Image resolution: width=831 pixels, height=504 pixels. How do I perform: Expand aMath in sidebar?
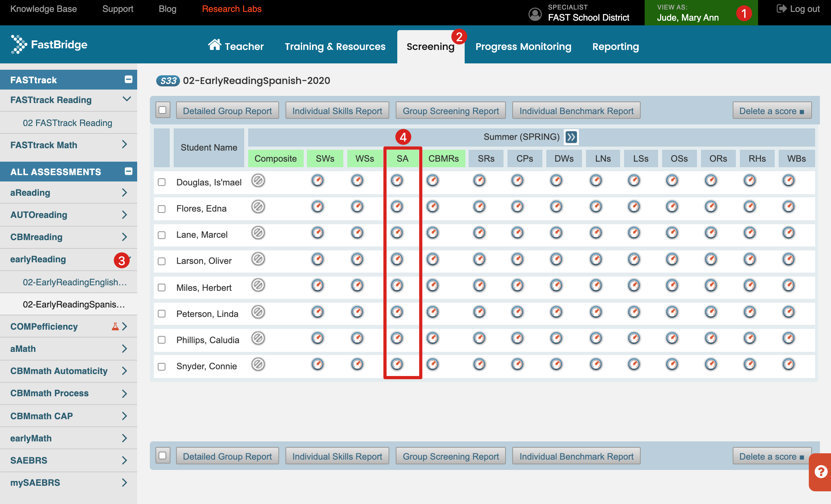point(124,349)
